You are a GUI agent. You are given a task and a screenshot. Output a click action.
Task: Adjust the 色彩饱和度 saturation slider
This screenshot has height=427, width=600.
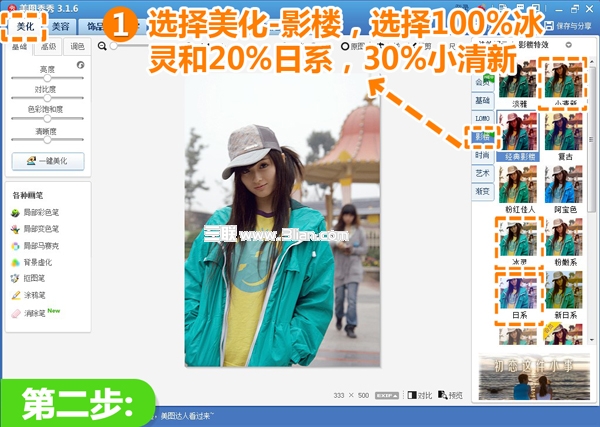(47, 118)
